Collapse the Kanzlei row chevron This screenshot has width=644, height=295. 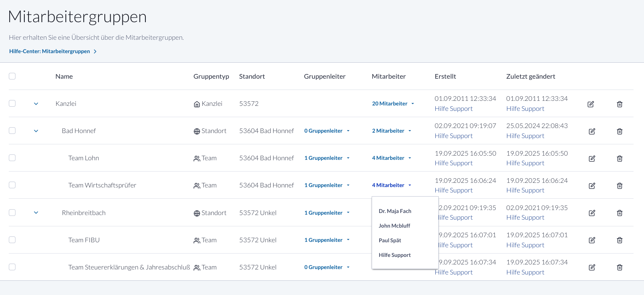tap(36, 103)
